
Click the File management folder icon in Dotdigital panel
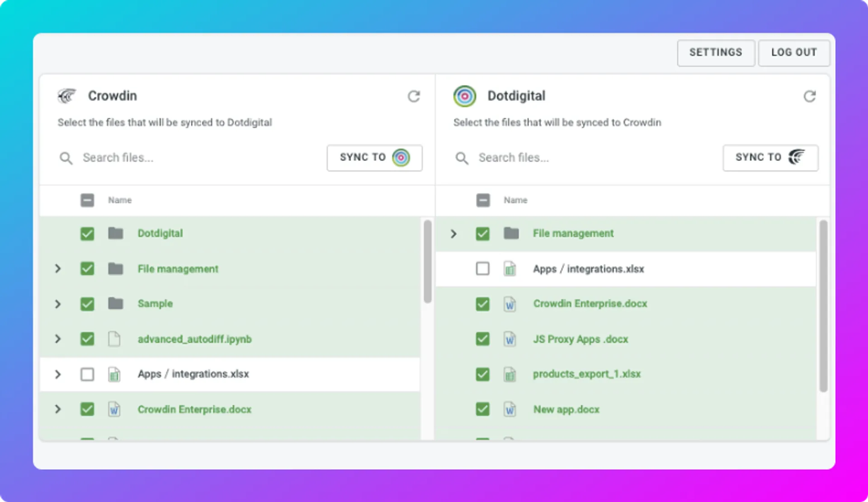(x=511, y=233)
